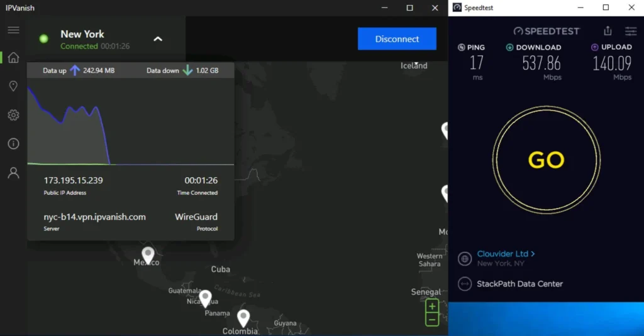Share the Speedtest result
Screen dimensions: 644x336
click(x=608, y=31)
